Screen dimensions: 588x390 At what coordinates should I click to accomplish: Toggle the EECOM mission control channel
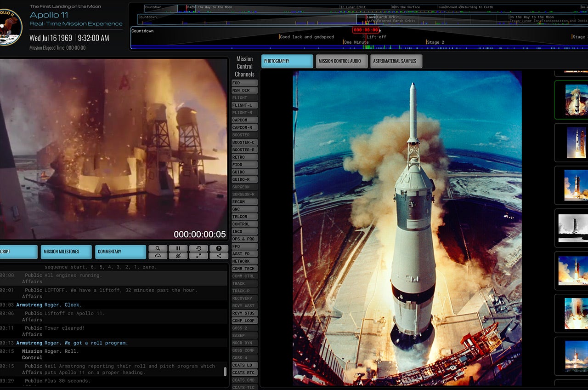(x=243, y=201)
